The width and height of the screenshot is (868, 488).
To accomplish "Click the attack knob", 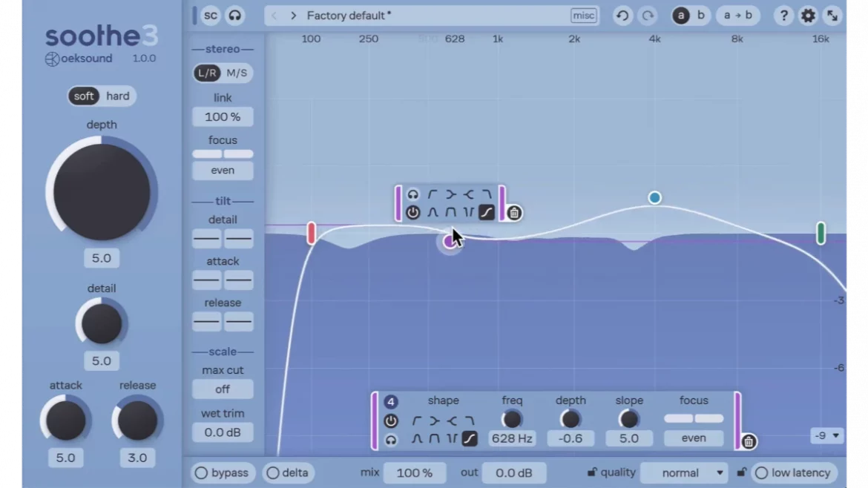I will pos(65,421).
